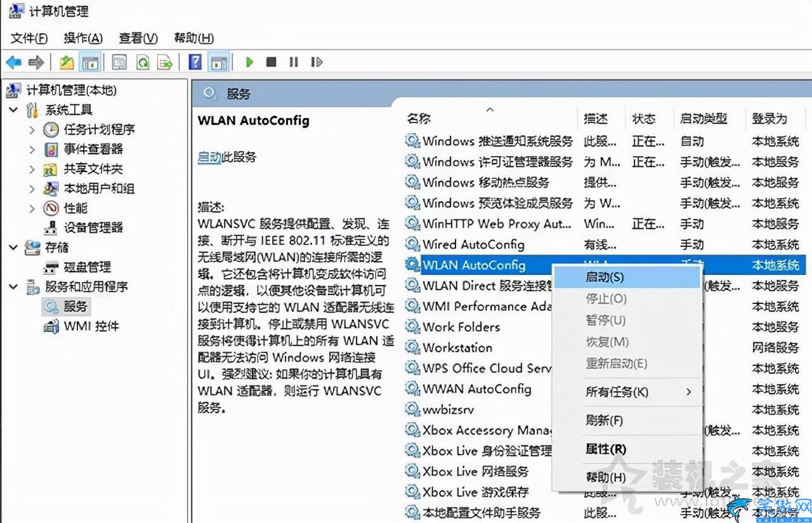Open the 帮助(H) menu in the menu bar
The width and height of the screenshot is (812, 523).
tap(193, 38)
